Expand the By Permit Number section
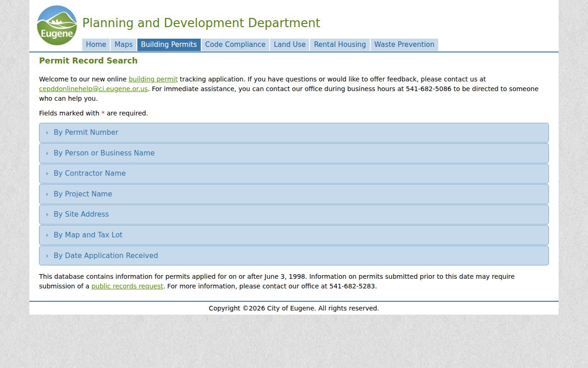This screenshot has width=588, height=368. (x=294, y=132)
